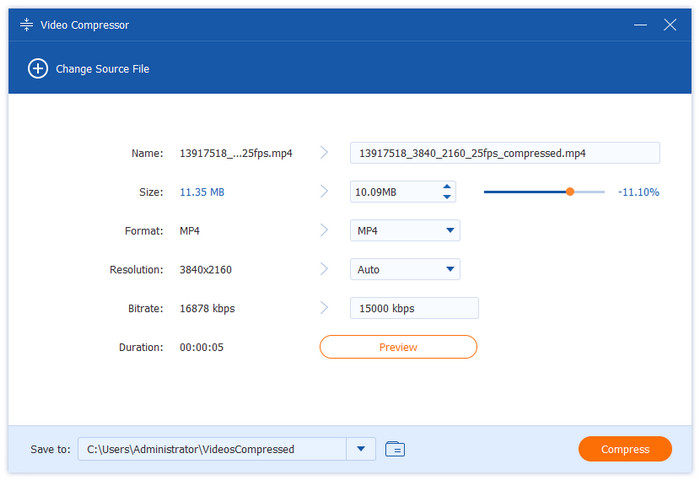Click the Change Source File label
700x481 pixels.
[102, 69]
